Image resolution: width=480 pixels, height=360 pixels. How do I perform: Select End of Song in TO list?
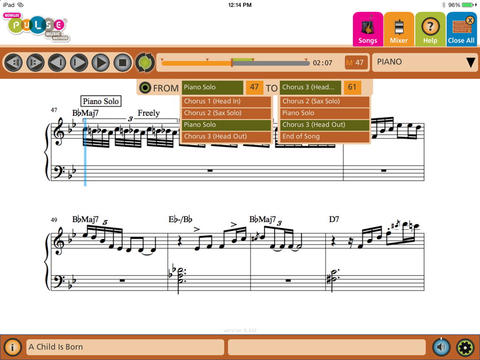(x=325, y=136)
